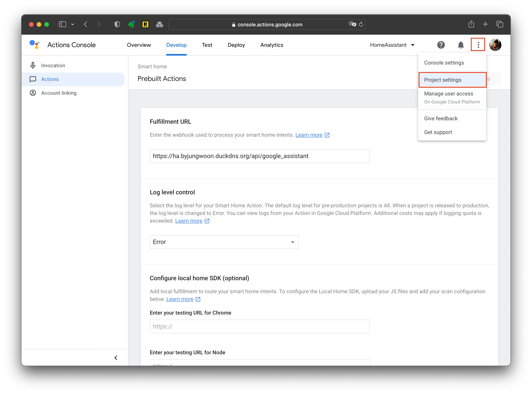Open Invocation in the sidebar

[73, 65]
